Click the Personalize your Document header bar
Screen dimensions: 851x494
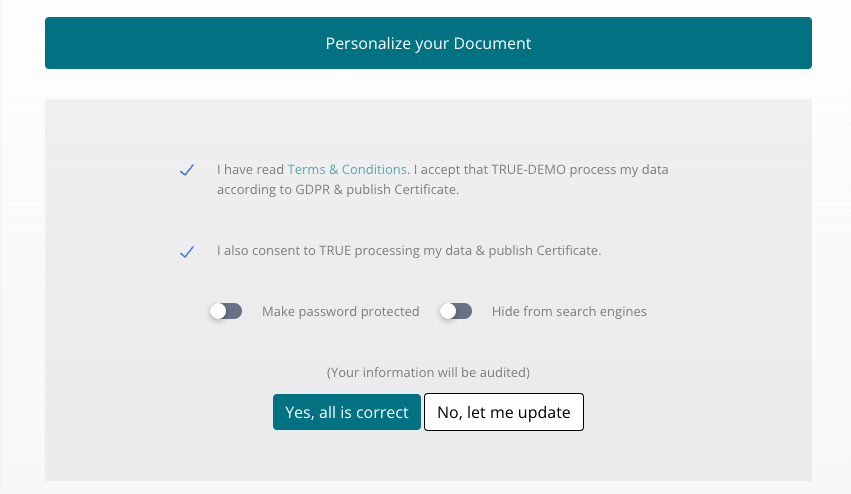pyautogui.click(x=428, y=43)
